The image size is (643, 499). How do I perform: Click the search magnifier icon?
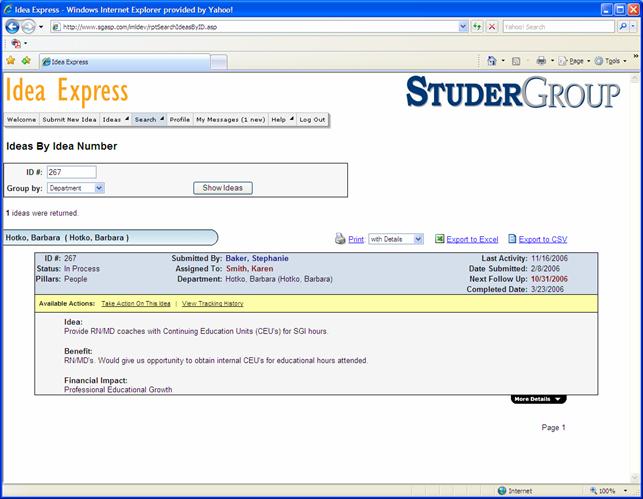(x=623, y=27)
